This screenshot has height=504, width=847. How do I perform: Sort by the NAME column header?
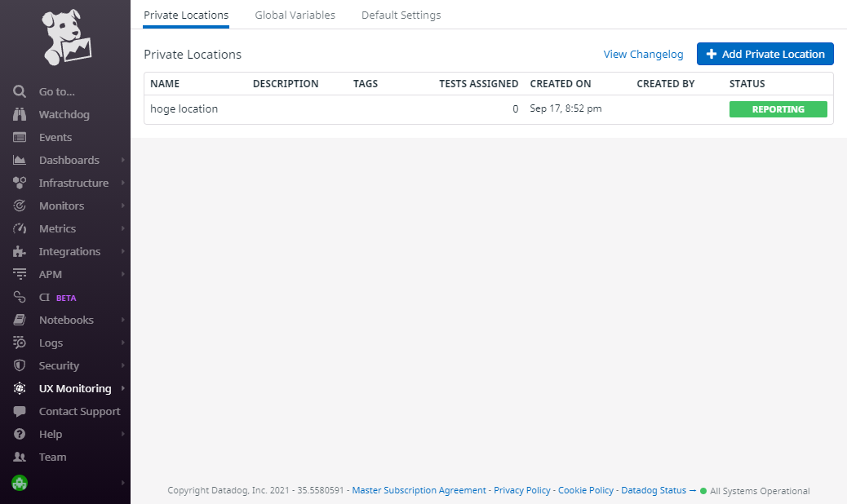coord(165,84)
